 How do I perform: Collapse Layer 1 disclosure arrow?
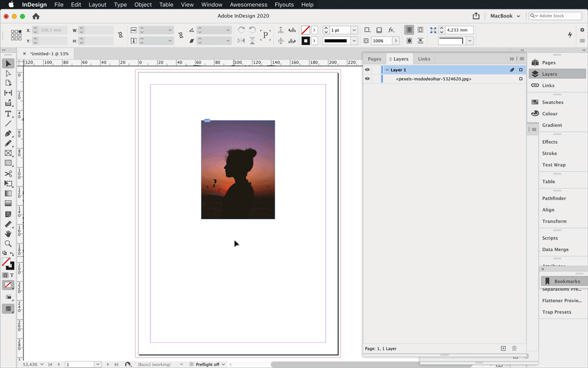[387, 70]
